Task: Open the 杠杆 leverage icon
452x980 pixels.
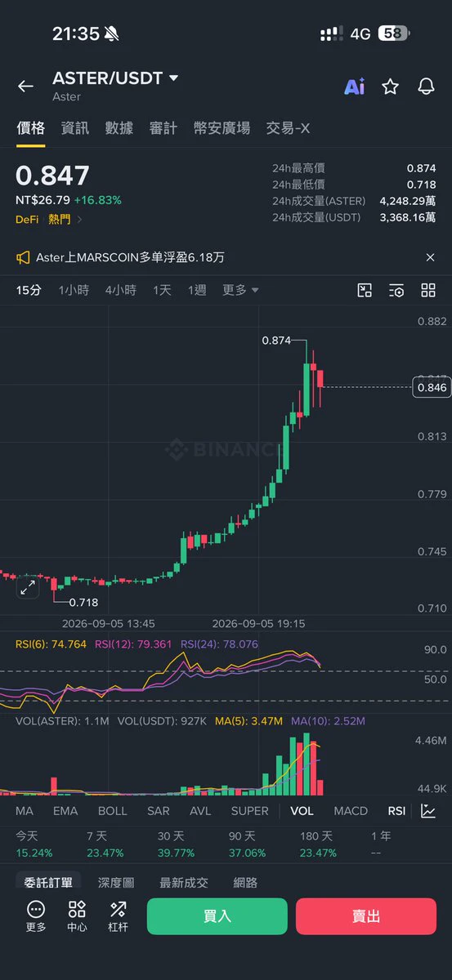Action: click(x=118, y=915)
